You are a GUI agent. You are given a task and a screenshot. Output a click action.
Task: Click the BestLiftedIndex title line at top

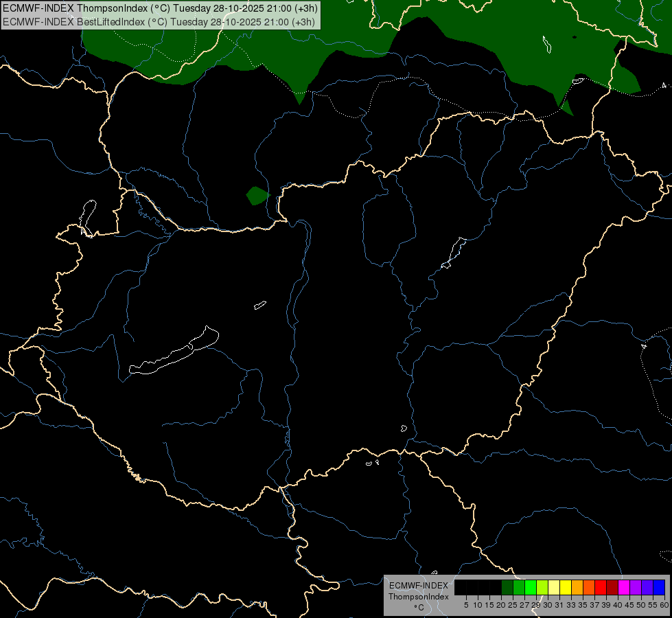pyautogui.click(x=159, y=22)
